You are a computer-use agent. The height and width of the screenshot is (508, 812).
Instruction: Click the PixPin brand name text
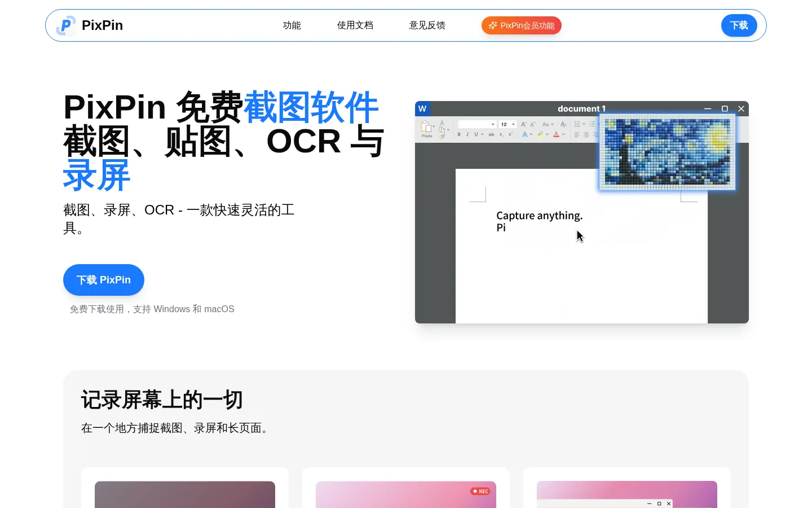[x=102, y=25]
